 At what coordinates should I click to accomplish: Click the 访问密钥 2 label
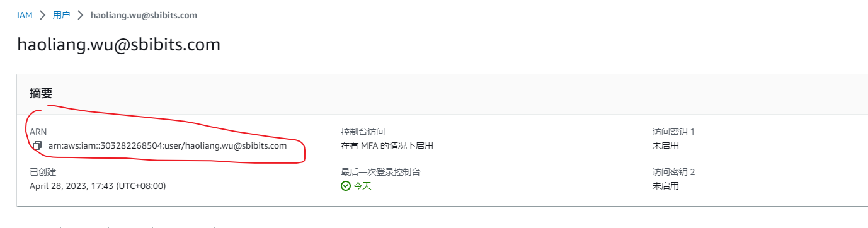point(674,172)
